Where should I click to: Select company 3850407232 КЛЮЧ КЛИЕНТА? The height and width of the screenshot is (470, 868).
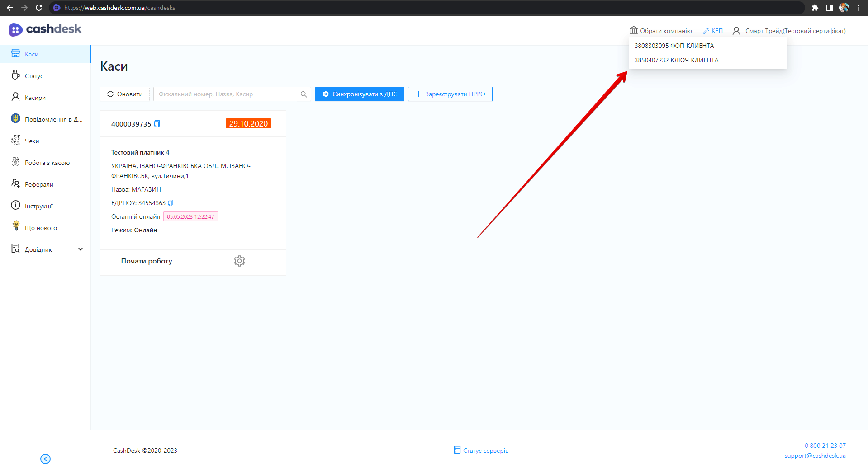point(676,60)
